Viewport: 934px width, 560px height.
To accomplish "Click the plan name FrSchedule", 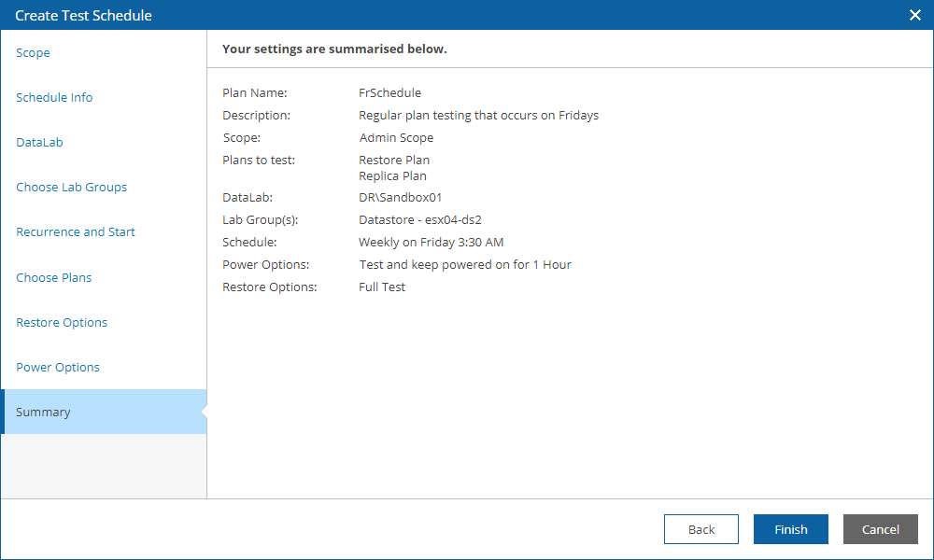I will (x=389, y=92).
